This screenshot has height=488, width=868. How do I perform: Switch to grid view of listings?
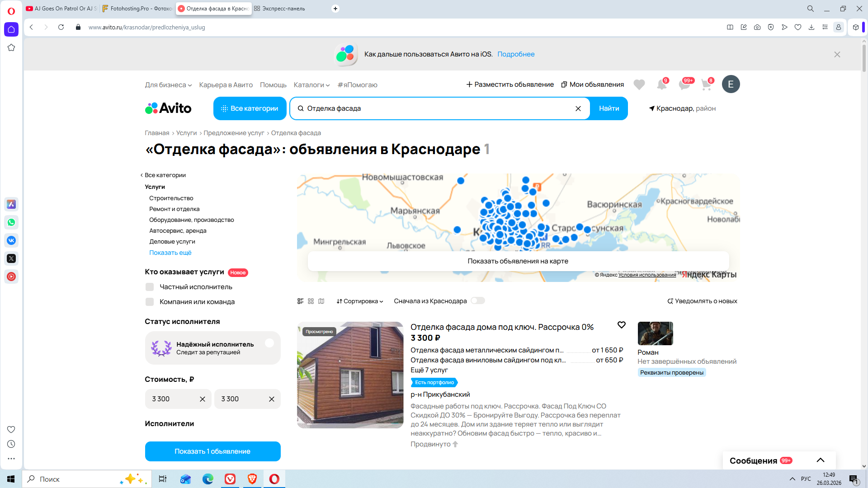click(311, 301)
